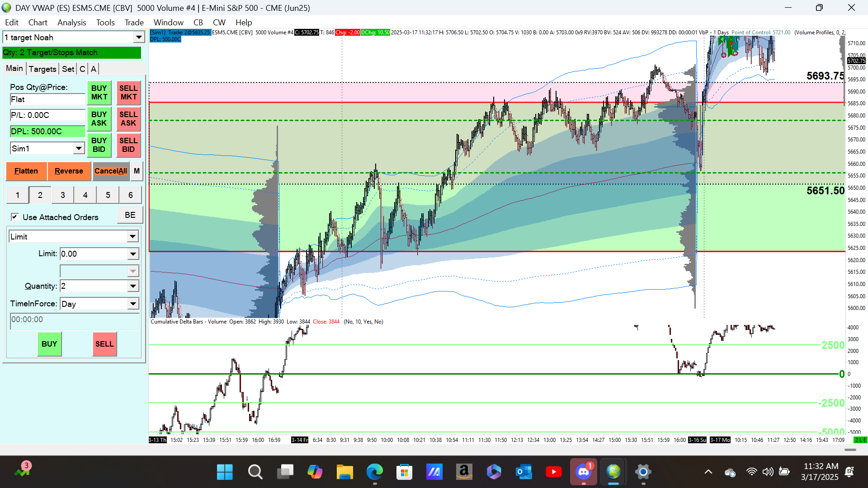Open Outlook from the taskbar
Image resolution: width=868 pixels, height=488 pixels.
click(x=524, y=472)
